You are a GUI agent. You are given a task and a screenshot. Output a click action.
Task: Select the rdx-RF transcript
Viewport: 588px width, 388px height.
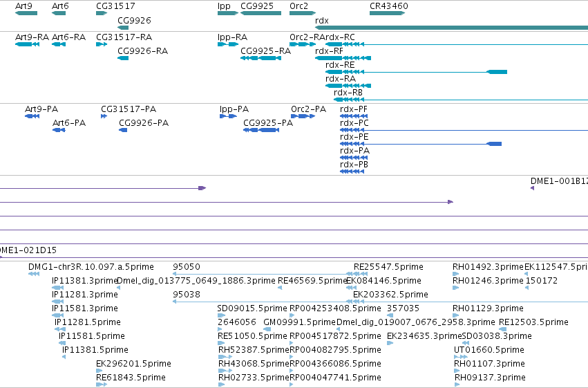coord(343,58)
